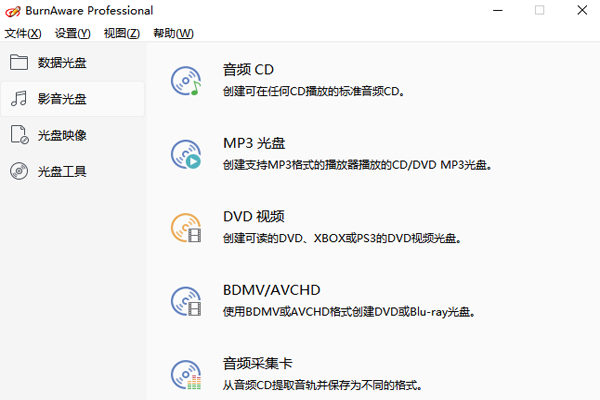Click the disc icon for 光盘工具

click(19, 171)
